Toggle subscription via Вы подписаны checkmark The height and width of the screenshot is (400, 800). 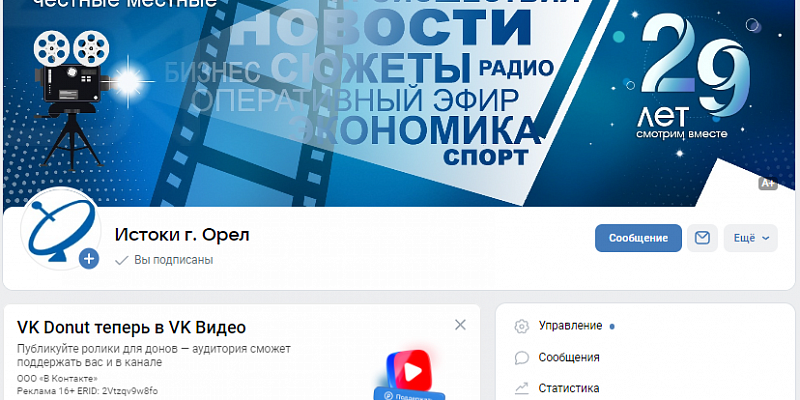[121, 260]
